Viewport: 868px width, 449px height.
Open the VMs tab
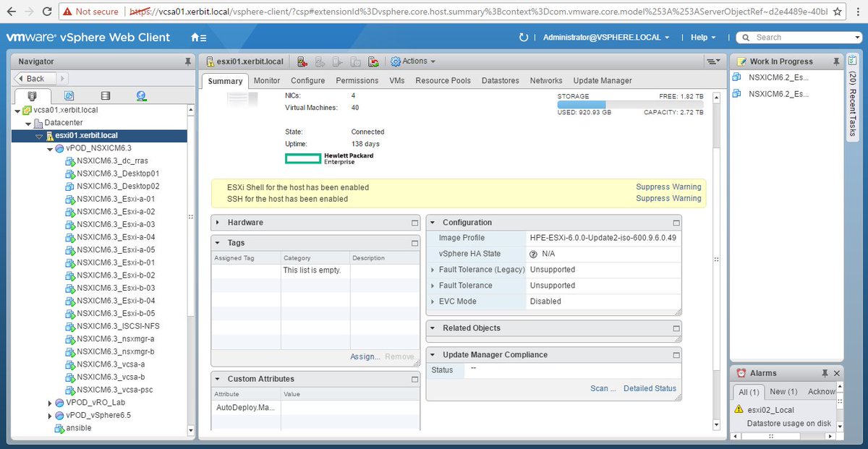click(x=397, y=81)
